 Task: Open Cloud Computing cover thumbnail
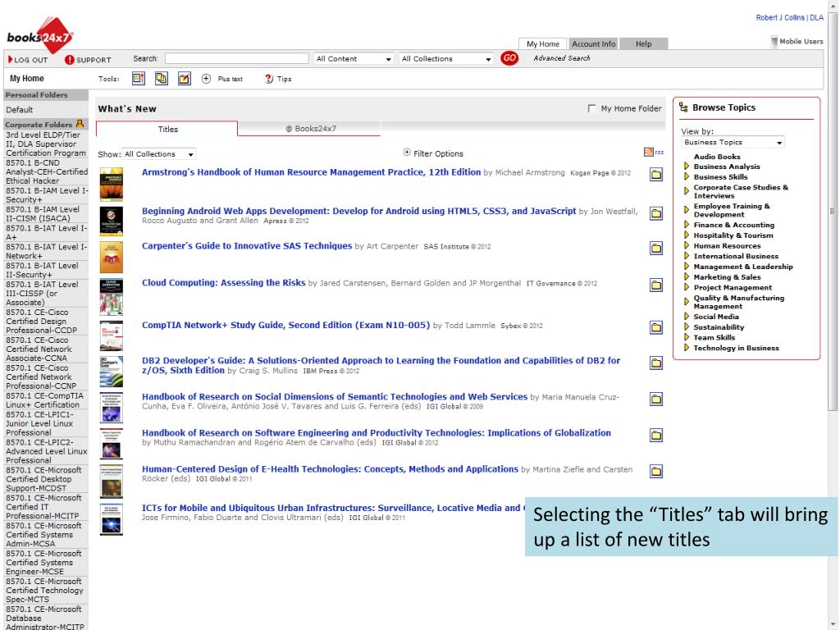[x=112, y=297]
